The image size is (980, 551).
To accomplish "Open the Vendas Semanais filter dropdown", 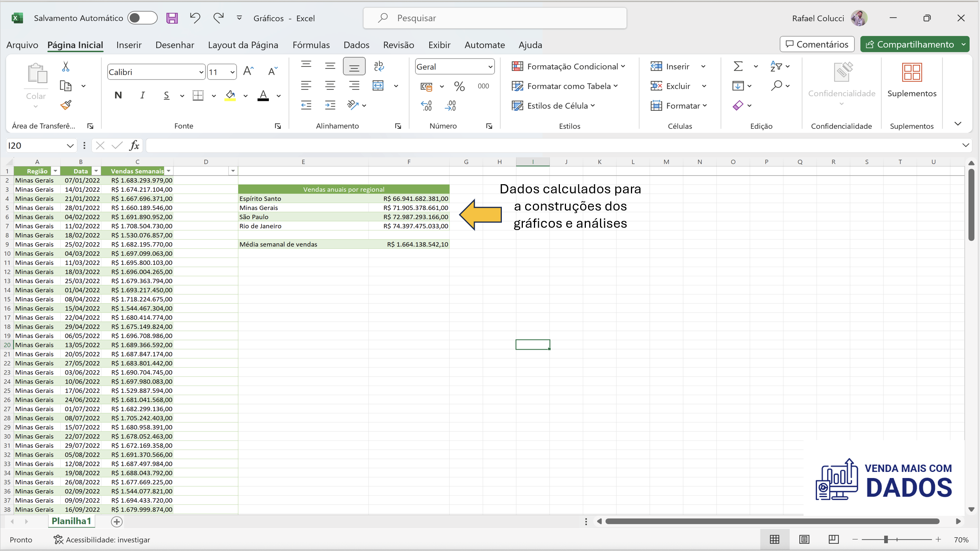I will 169,171.
